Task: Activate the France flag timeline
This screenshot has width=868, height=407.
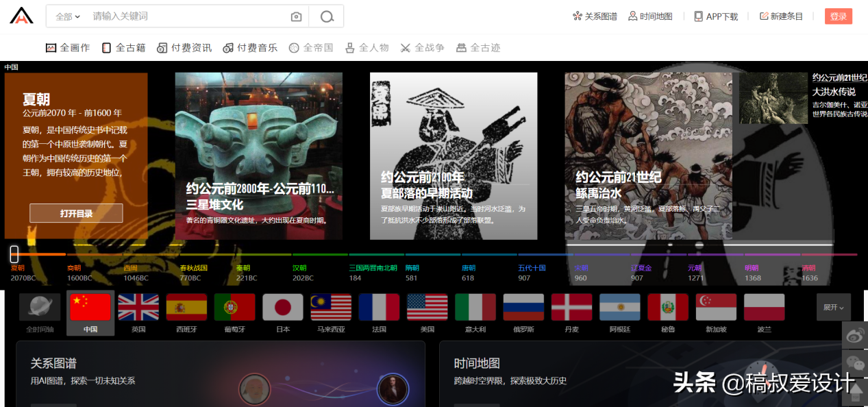Action: click(379, 306)
